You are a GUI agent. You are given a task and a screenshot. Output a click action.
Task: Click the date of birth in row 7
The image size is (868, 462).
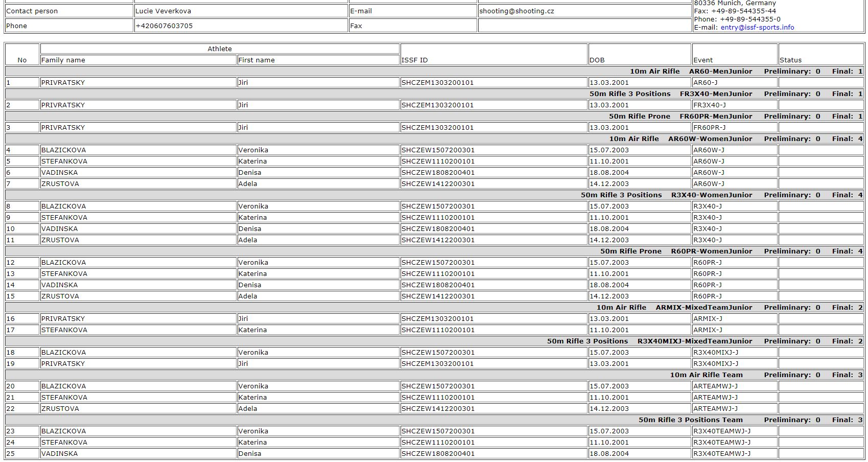click(609, 184)
